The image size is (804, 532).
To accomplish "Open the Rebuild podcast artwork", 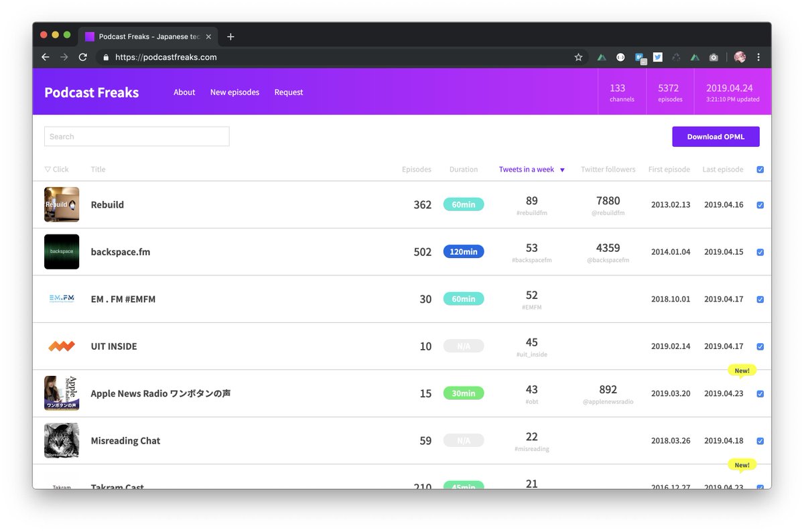I will tap(62, 204).
